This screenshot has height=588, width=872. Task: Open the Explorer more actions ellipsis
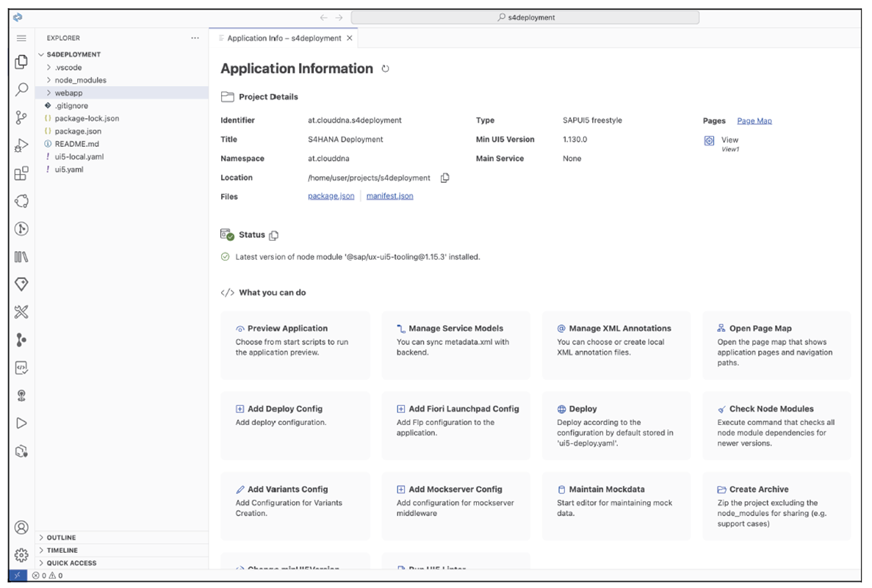click(195, 37)
